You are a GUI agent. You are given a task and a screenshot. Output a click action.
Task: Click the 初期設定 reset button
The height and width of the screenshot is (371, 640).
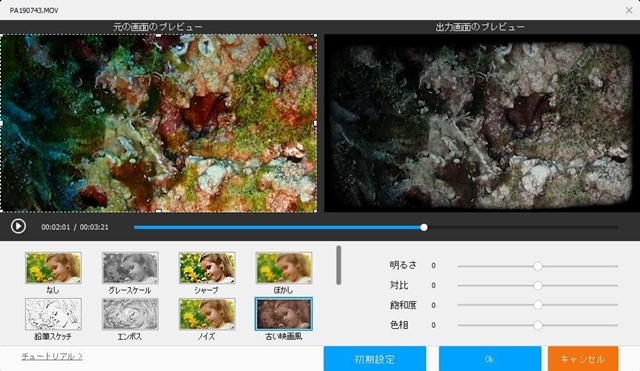click(x=375, y=359)
